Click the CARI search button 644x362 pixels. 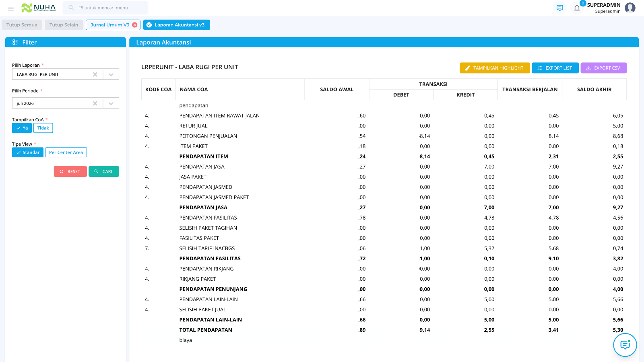103,171
